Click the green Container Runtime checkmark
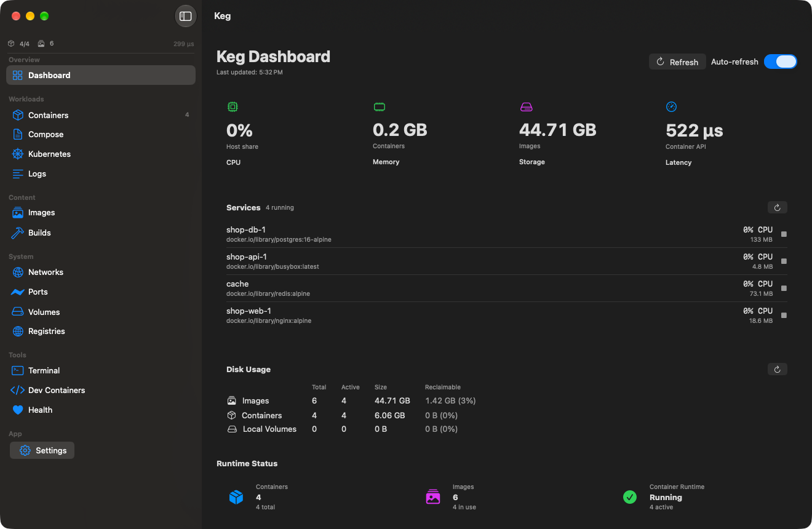 click(630, 497)
